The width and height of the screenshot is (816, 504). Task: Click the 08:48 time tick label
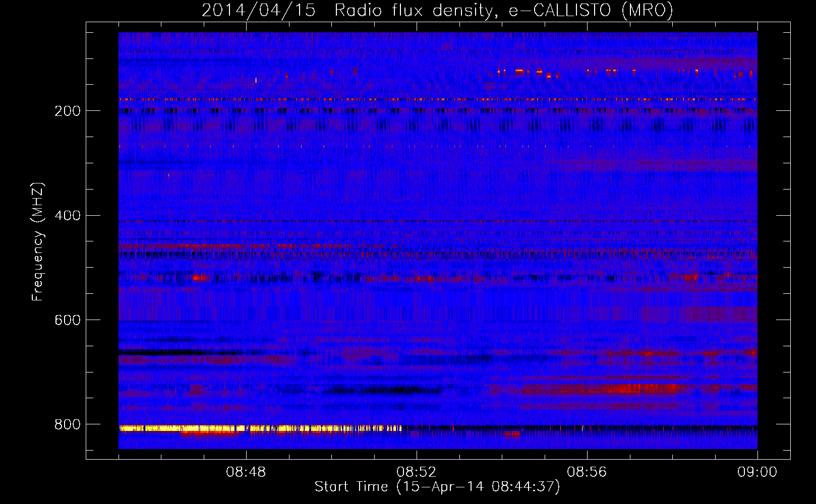(x=246, y=472)
